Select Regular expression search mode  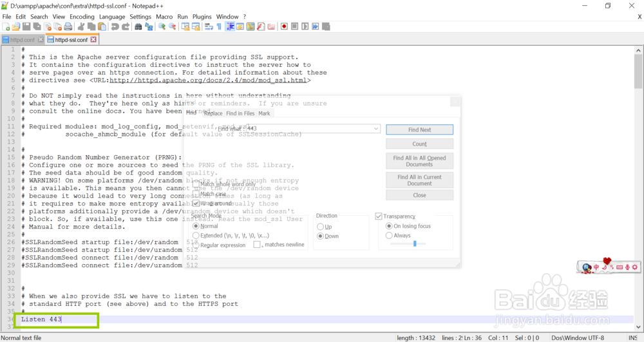[196, 245]
